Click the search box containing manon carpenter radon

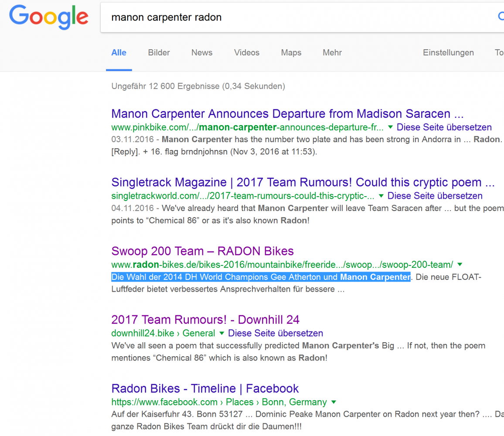302,17
